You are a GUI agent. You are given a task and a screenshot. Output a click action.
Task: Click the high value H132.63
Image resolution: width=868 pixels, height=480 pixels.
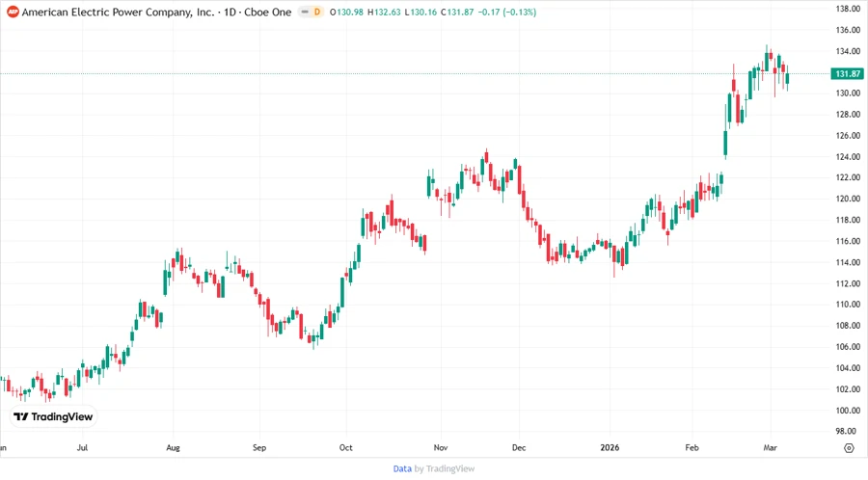(x=384, y=13)
